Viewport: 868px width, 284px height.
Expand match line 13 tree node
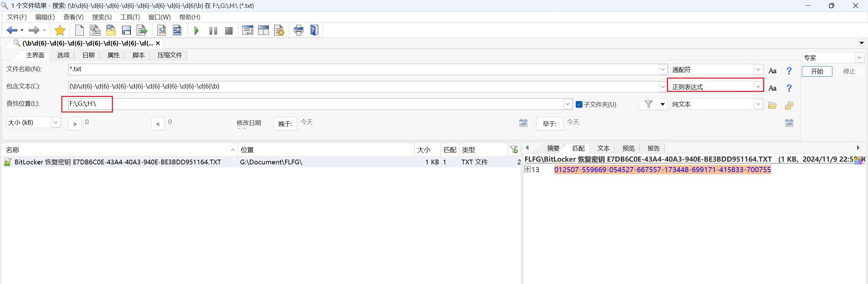point(527,169)
